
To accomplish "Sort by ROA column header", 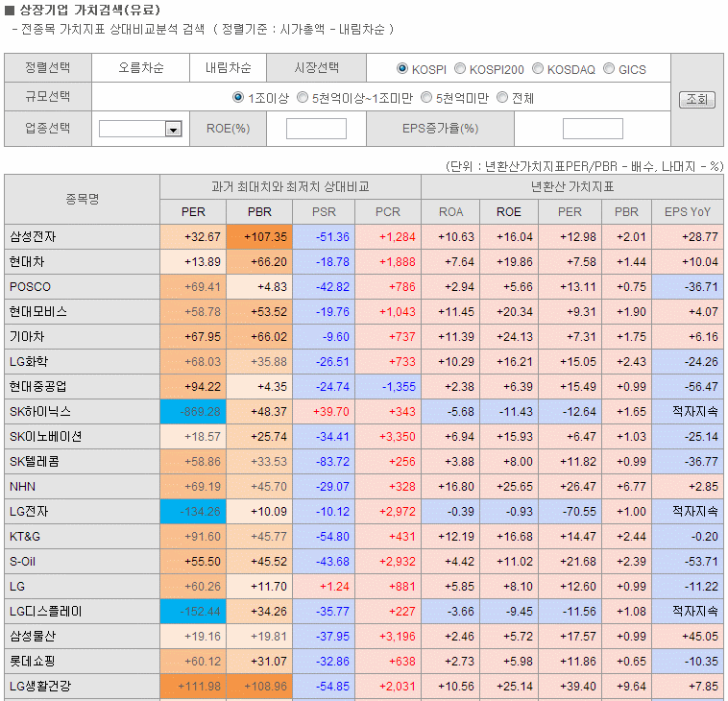I will click(x=450, y=212).
